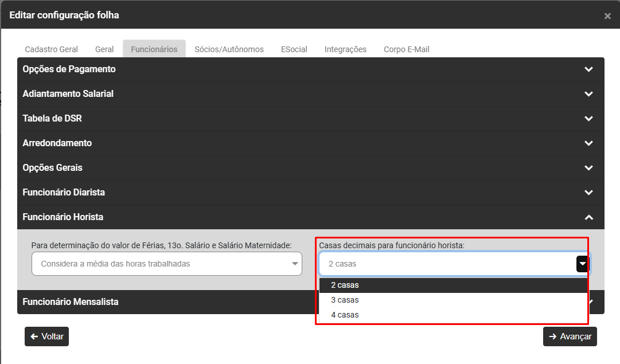Screen dimensions: 620x364
Task: Switch to Corpo E-Mail tab
Action: [406, 49]
